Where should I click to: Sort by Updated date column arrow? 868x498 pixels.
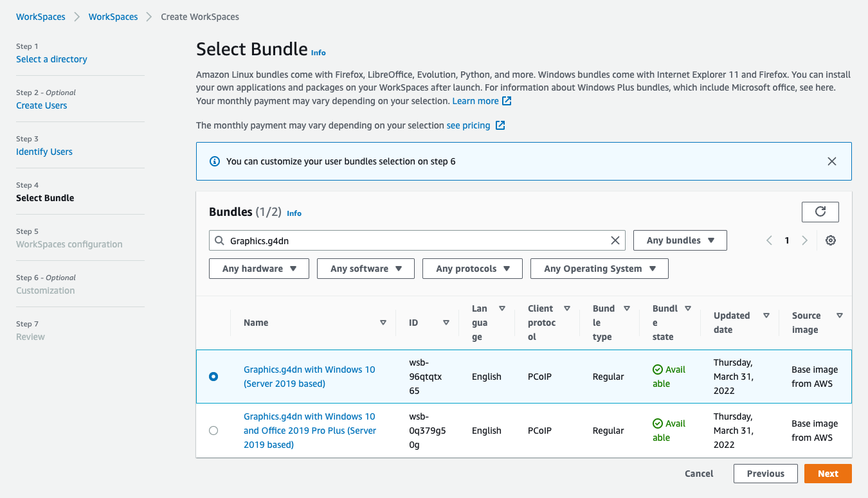(x=766, y=316)
